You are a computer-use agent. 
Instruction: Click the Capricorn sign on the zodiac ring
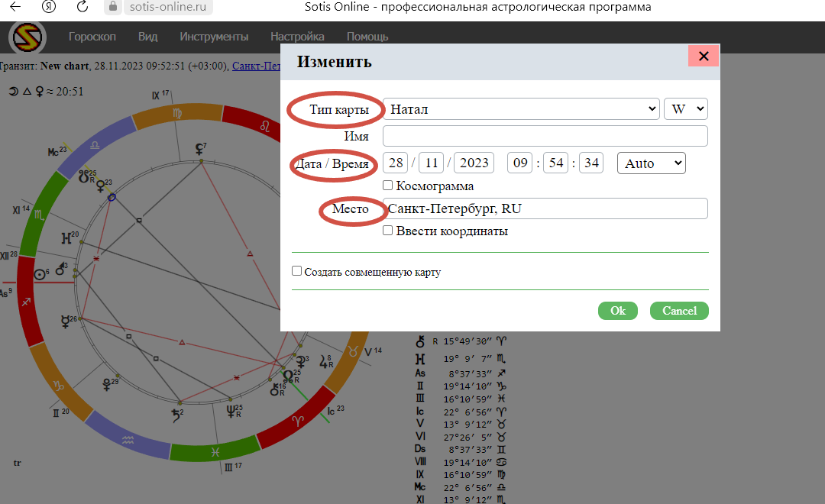tap(58, 385)
